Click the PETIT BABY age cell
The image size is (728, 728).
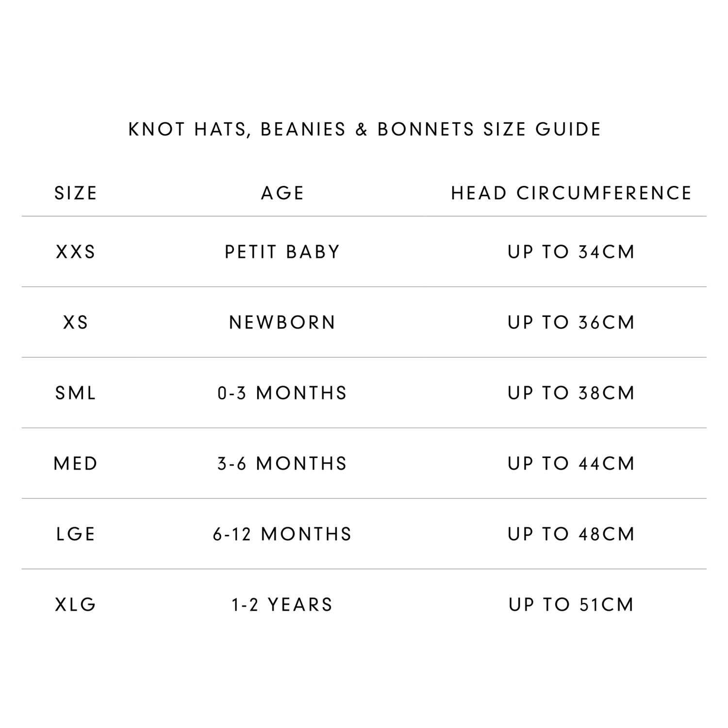(x=282, y=252)
